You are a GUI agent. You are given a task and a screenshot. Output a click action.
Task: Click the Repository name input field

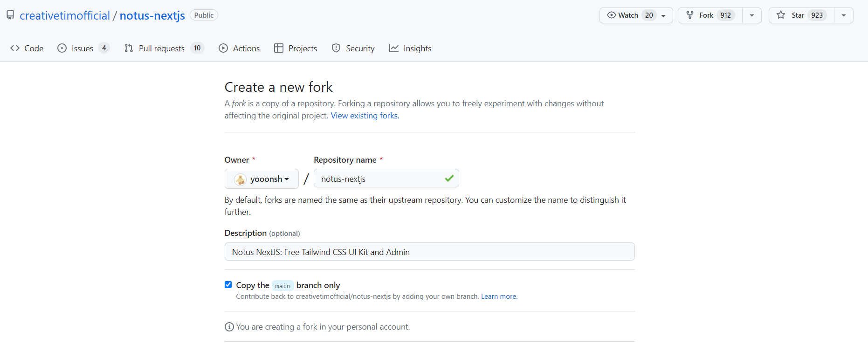pos(386,179)
